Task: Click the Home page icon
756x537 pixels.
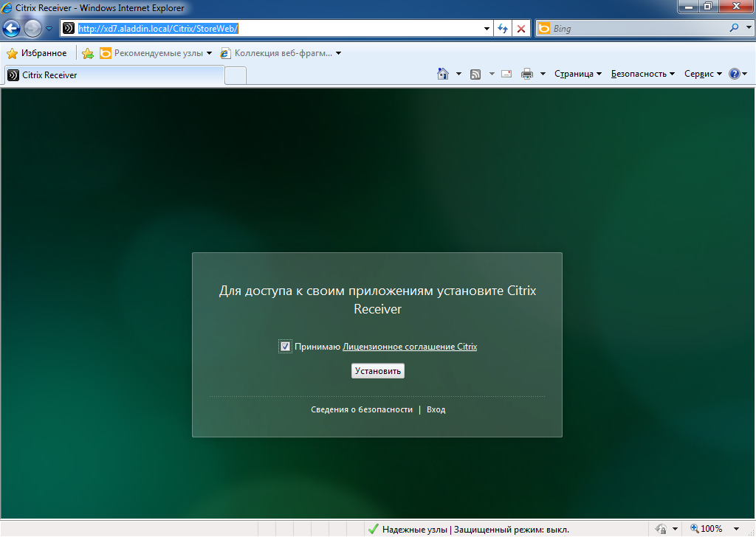Action: (x=443, y=74)
